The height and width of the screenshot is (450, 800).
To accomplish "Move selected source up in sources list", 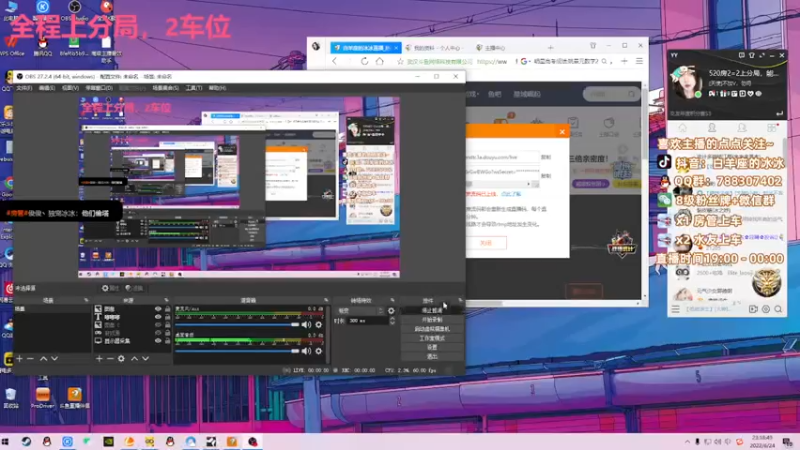I will [134, 359].
